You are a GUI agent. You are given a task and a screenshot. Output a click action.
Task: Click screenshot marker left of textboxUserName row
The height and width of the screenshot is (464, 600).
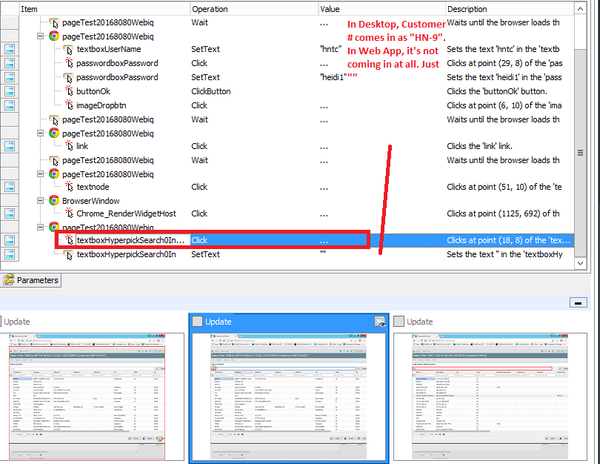coord(10,48)
